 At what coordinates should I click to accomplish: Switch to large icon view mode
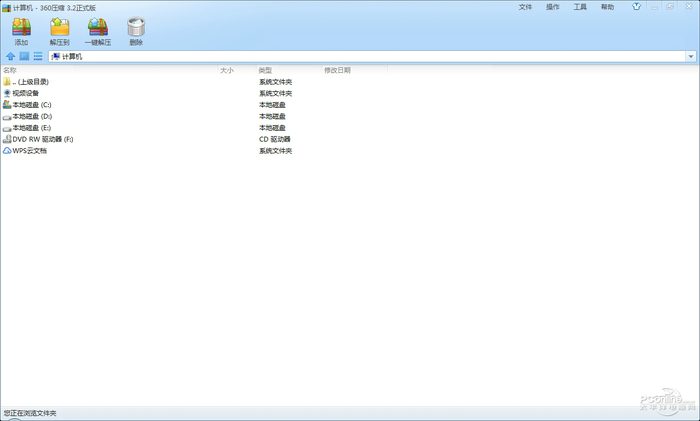(24, 56)
